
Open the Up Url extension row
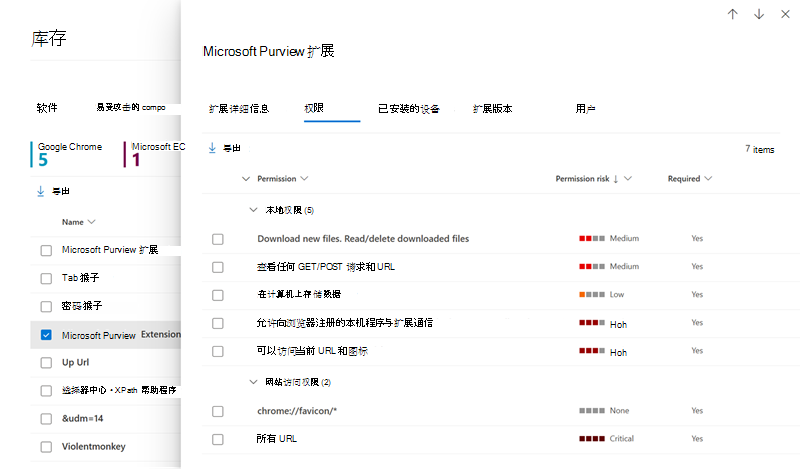coord(106,363)
